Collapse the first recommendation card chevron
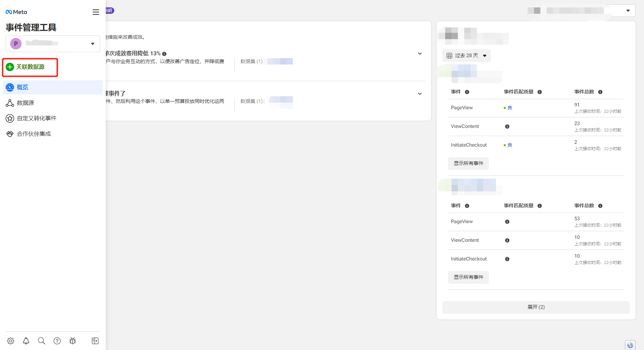Viewport: 644px width, 350px height. pos(420,54)
